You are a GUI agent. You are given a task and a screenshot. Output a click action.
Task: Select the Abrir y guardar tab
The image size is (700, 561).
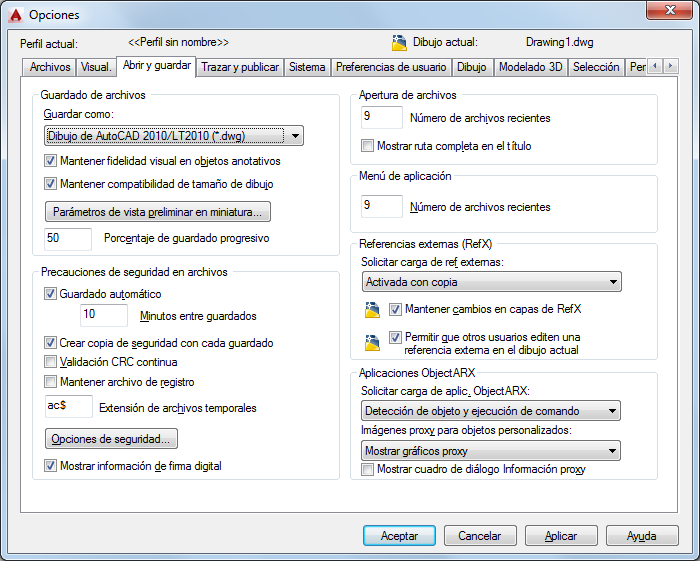[x=156, y=66]
